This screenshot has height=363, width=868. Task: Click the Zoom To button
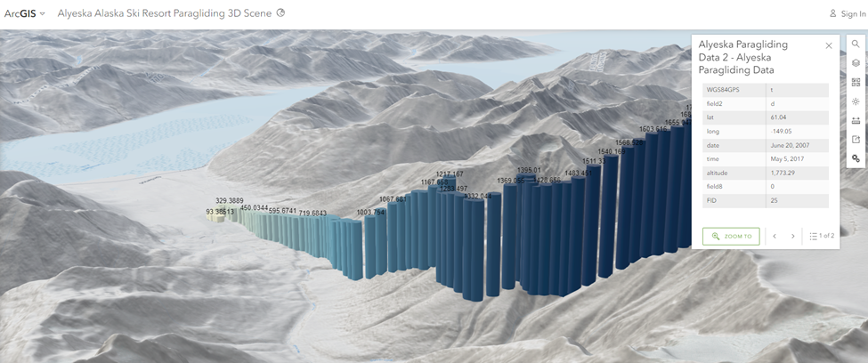click(731, 237)
